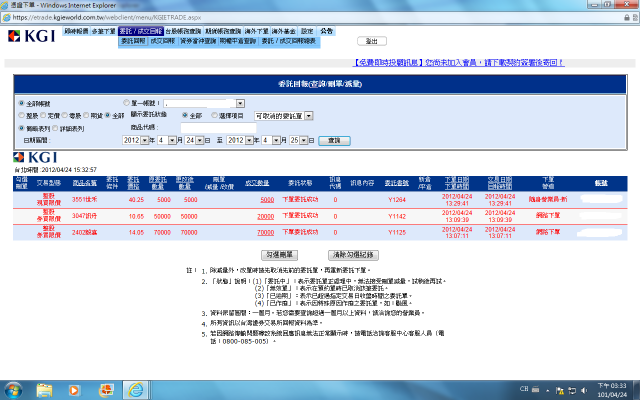This screenshot has height=400, width=640.
Task: Launch Windows Media Player from taskbar
Action: point(74,390)
